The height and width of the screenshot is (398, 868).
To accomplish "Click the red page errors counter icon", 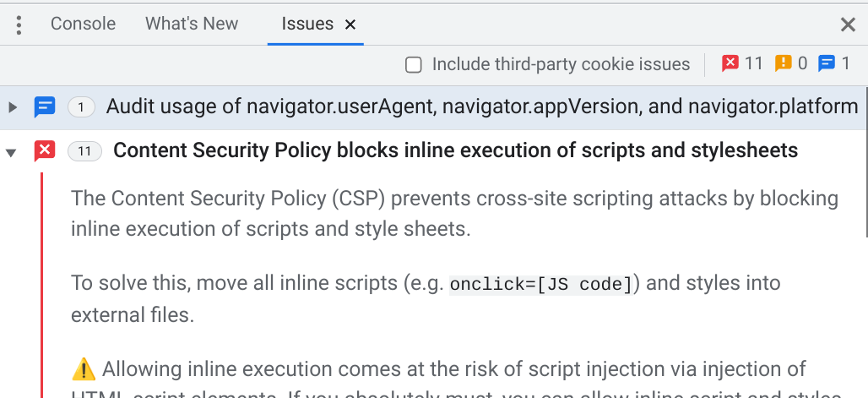I will pyautogui.click(x=730, y=63).
